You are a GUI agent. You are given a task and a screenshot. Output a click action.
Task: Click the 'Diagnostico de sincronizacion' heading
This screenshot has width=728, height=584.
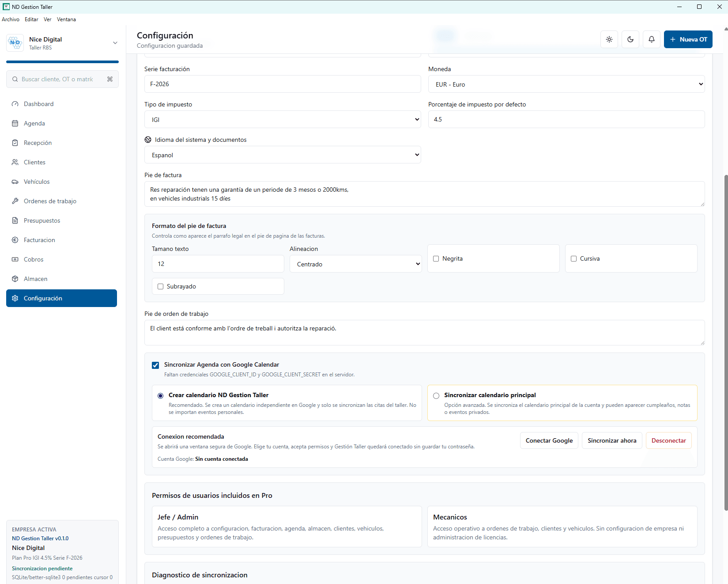click(x=200, y=575)
